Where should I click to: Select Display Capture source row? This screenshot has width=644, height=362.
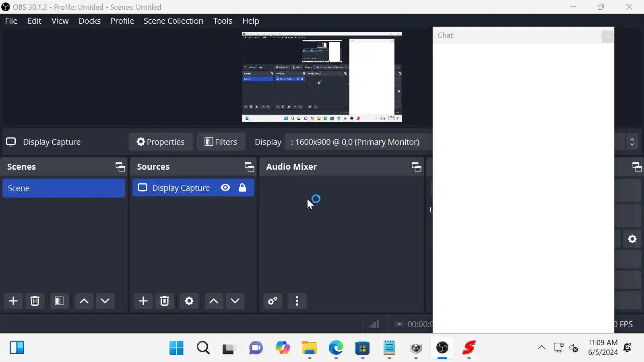(193, 188)
